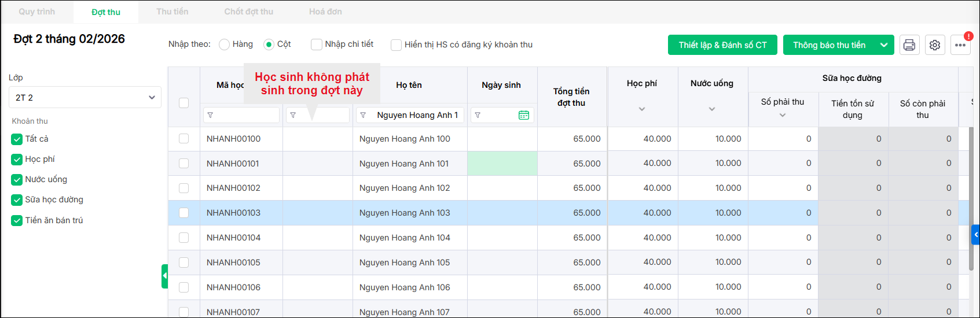Screen dimensions: 980x318
Task: Tick the select-all header checkbox
Action: 184,103
